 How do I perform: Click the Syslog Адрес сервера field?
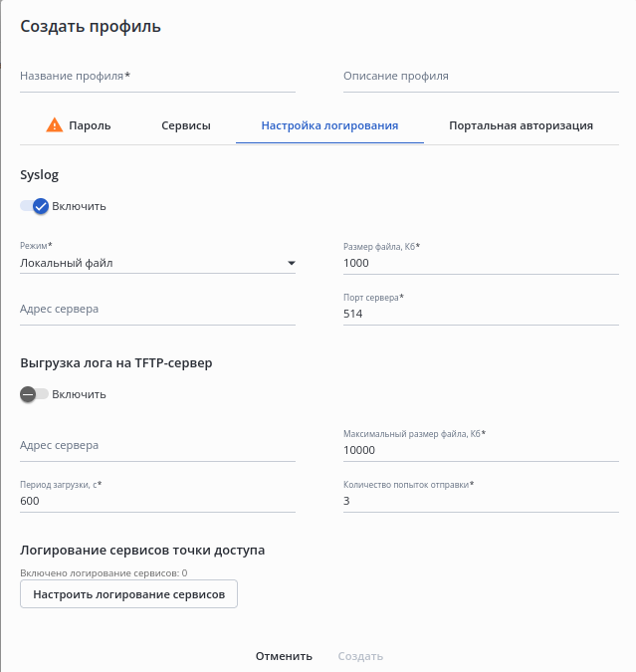(x=157, y=310)
